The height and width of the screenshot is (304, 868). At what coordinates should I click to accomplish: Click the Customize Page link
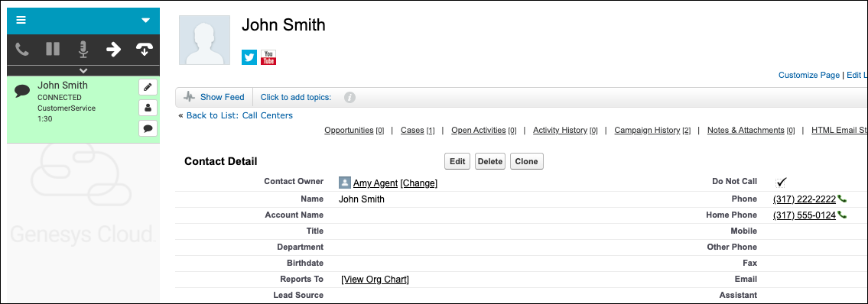(809, 75)
